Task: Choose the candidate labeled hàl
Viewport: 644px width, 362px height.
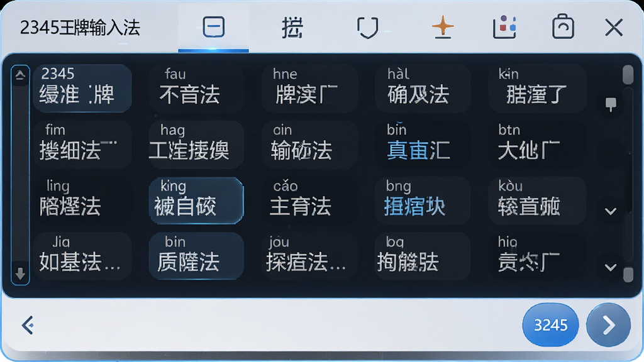Action: (x=423, y=88)
